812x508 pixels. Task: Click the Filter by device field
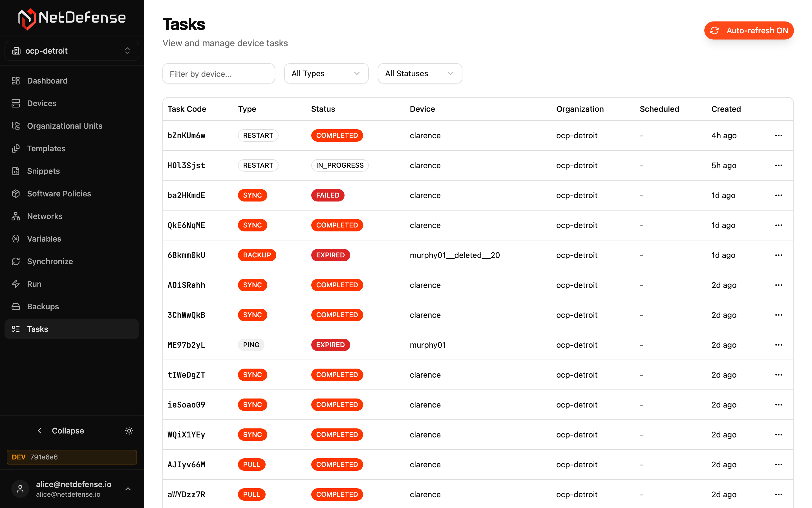[x=219, y=74]
